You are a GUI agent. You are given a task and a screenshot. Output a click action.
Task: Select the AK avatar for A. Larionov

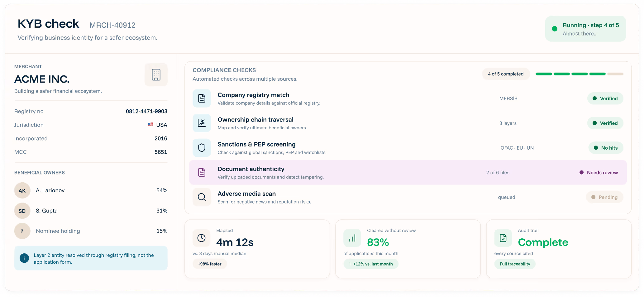coord(22,190)
